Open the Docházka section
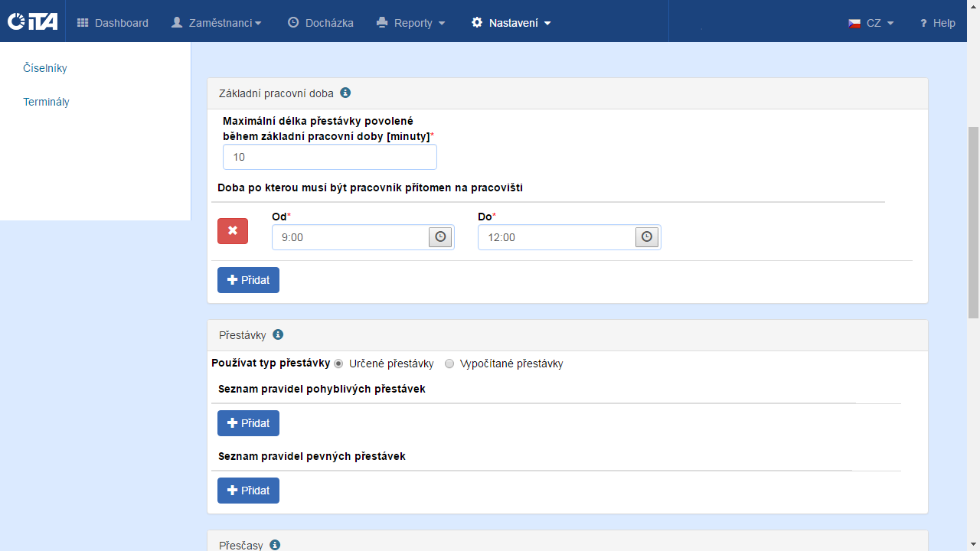Screen dimensions: 980x551 (321, 23)
